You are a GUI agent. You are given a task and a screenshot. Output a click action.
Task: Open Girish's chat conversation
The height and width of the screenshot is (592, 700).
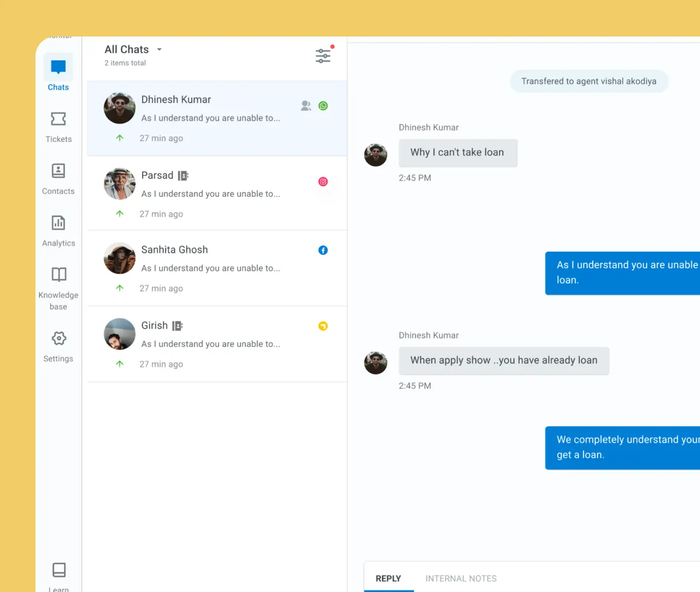(217, 344)
